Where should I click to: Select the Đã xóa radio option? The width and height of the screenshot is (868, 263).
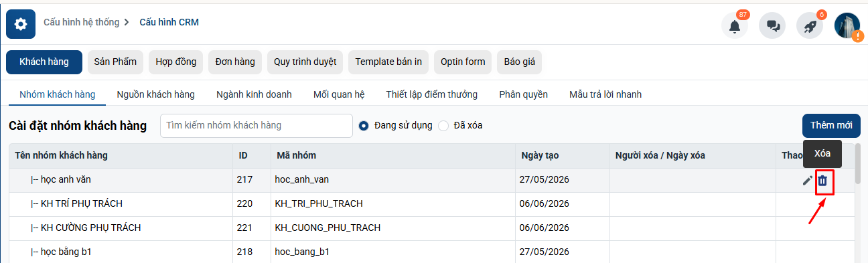tap(443, 126)
